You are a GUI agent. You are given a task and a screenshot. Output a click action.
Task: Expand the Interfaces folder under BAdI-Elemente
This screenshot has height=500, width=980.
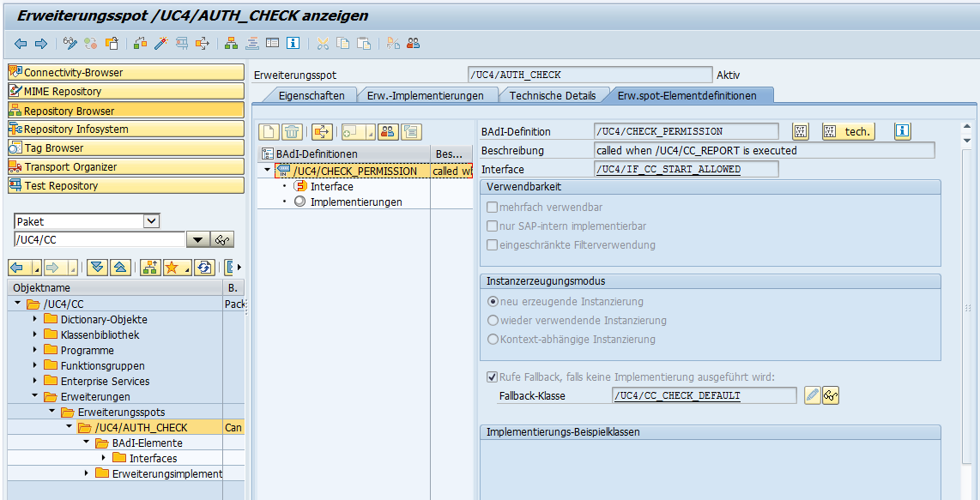point(103,458)
